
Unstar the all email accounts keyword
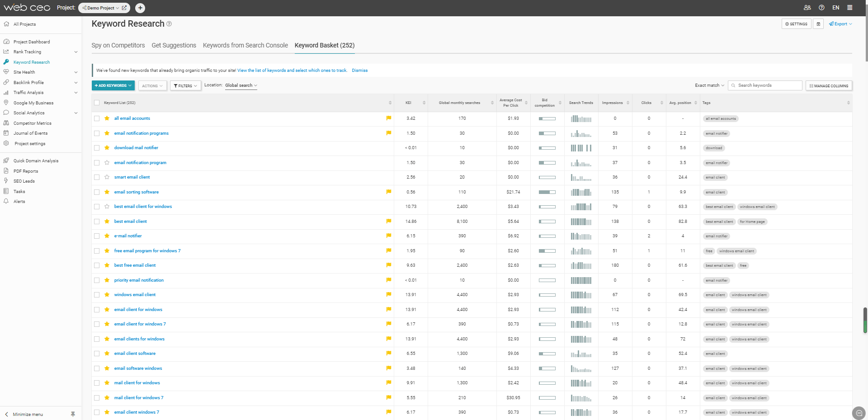(x=107, y=118)
